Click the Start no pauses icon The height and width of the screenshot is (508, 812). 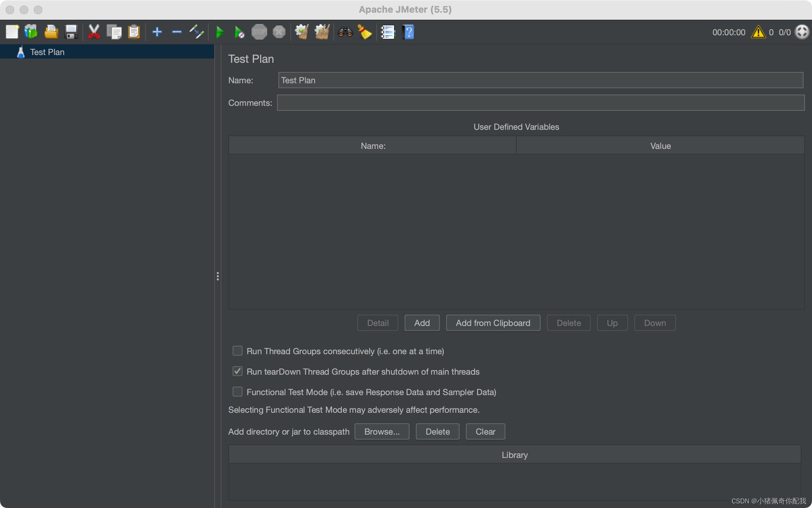(x=240, y=32)
